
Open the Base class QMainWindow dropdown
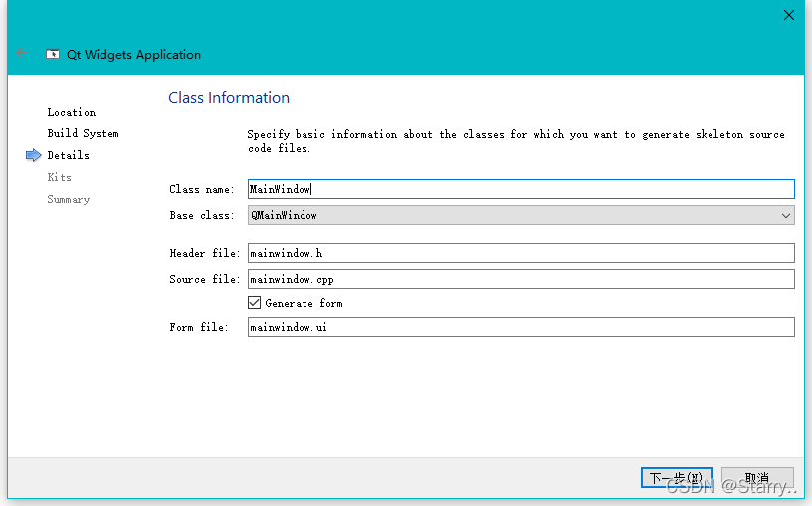(521, 215)
